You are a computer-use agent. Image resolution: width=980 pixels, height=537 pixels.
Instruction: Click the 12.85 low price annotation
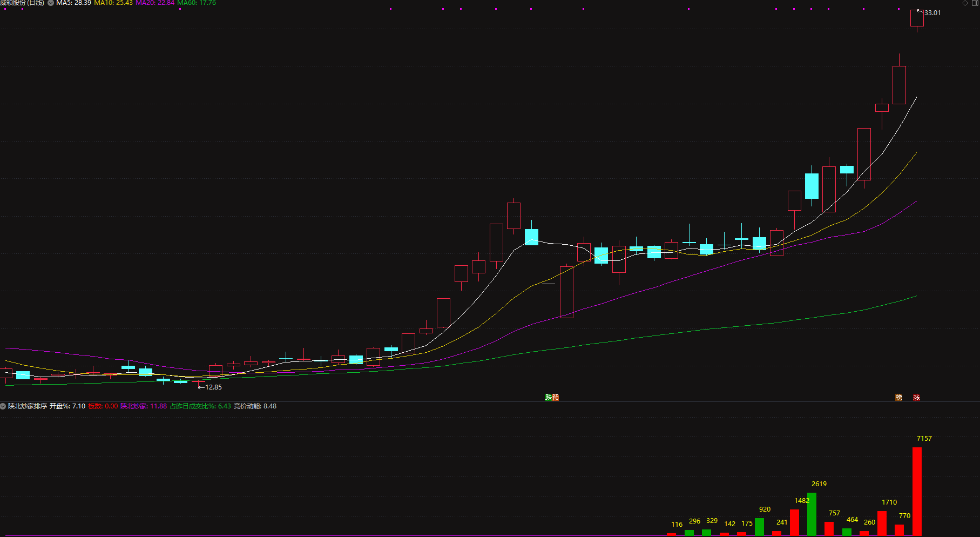click(x=213, y=387)
